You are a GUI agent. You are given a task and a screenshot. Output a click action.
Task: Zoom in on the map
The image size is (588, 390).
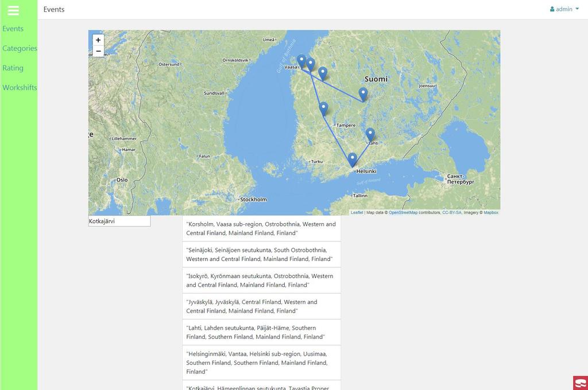(98, 40)
